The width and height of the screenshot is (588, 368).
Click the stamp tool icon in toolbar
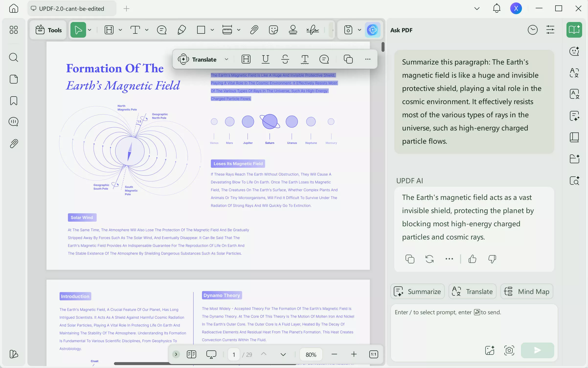[x=293, y=30]
